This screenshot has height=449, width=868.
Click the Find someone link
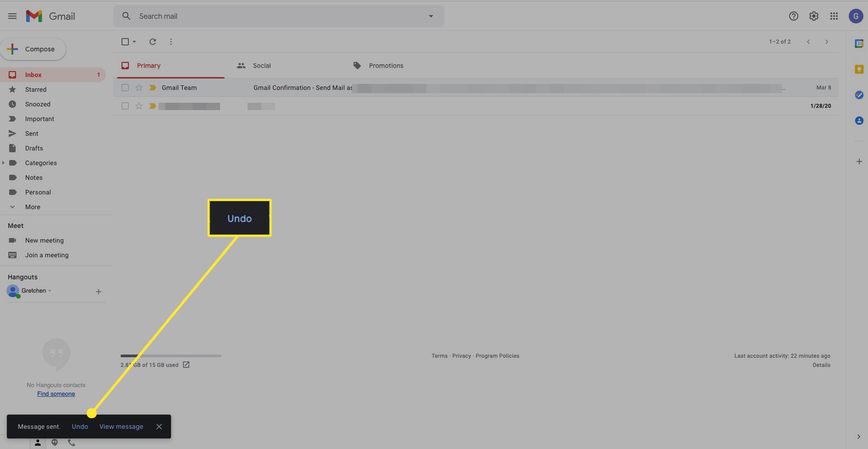(x=56, y=394)
